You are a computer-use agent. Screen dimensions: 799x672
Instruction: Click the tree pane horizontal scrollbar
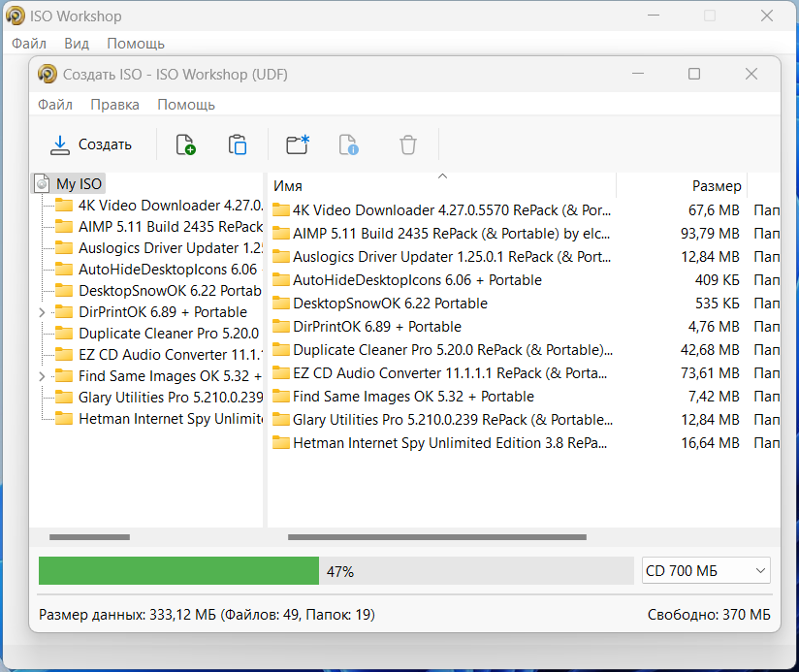(x=89, y=537)
